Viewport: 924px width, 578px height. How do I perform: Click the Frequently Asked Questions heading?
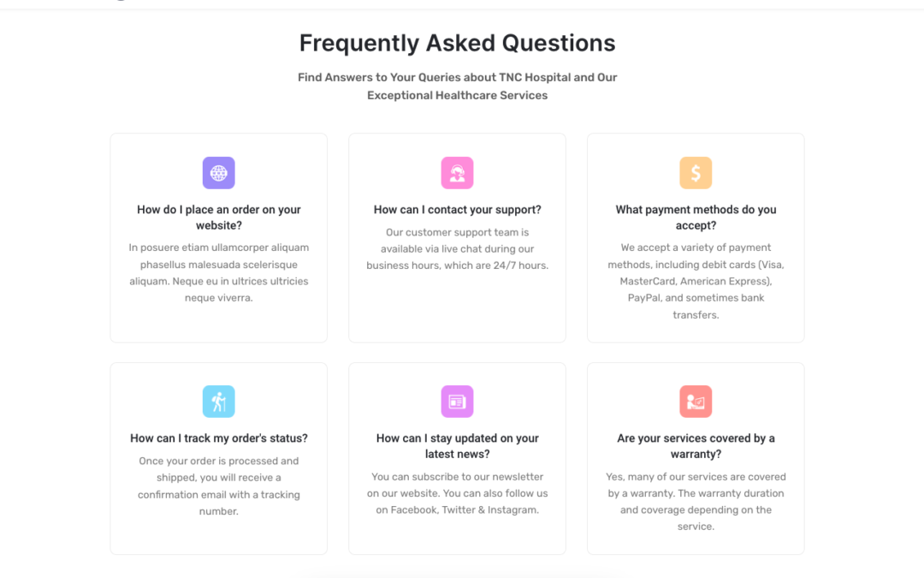(x=457, y=43)
